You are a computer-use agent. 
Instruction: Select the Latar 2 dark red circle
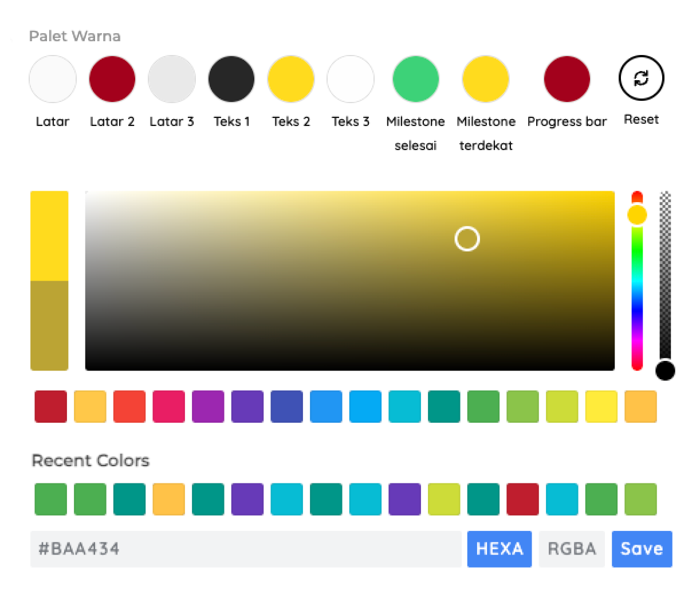pyautogui.click(x=112, y=79)
